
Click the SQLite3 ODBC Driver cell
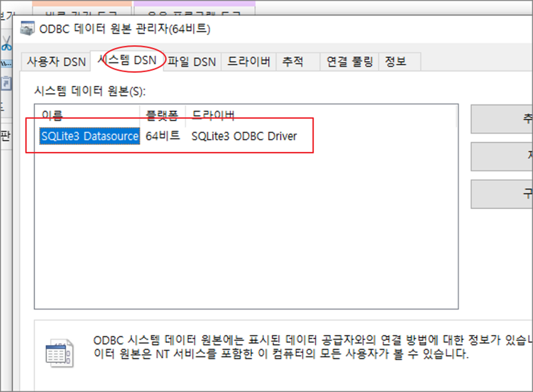[x=244, y=136]
